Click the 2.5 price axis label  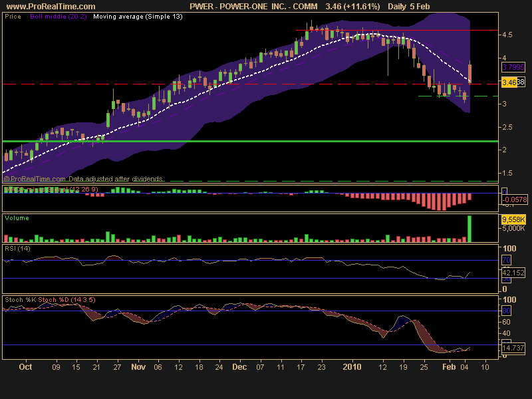(x=507, y=127)
